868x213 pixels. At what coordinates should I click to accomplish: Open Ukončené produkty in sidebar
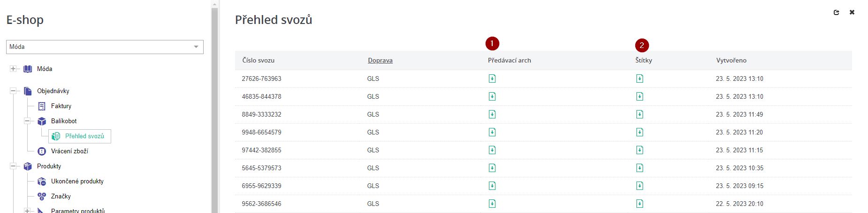[x=77, y=181]
